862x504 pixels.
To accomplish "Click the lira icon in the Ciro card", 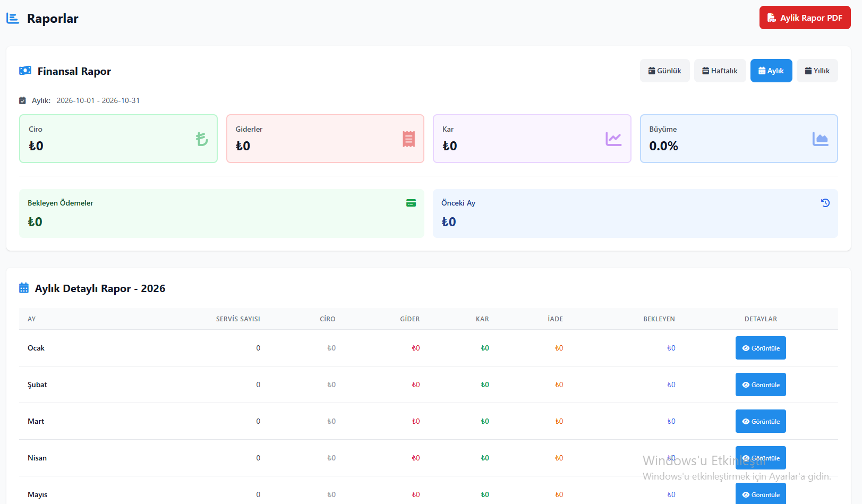I will point(201,139).
